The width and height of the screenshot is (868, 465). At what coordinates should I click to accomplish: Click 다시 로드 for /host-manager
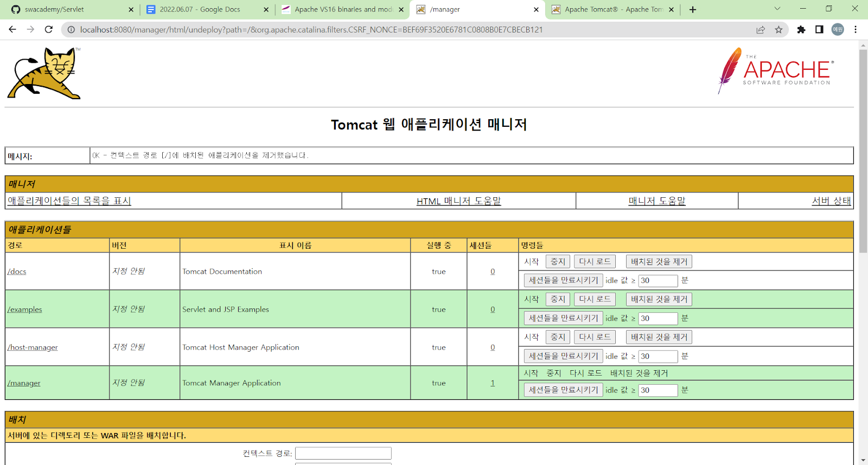click(595, 337)
